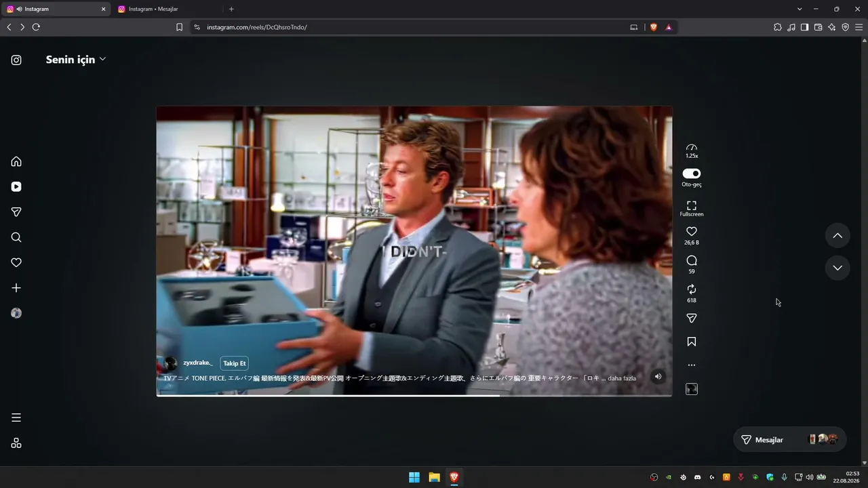Go back to the previous page

9,27
